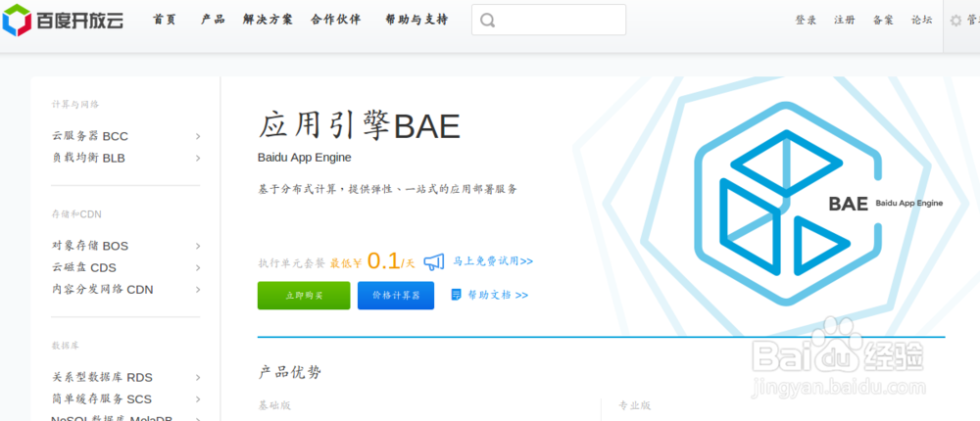Open the 解决方案 menu
This screenshot has width=980, height=421.
tap(268, 20)
